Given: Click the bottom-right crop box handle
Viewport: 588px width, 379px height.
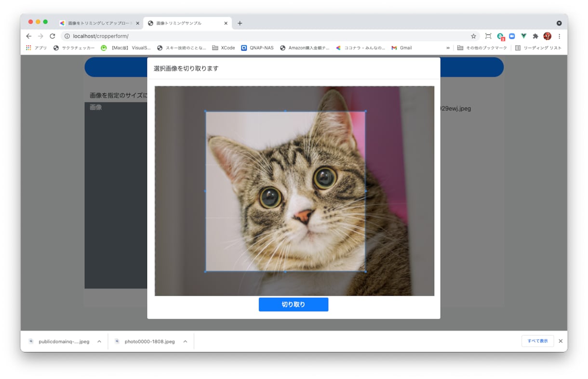Looking at the screenshot, I should (x=365, y=271).
